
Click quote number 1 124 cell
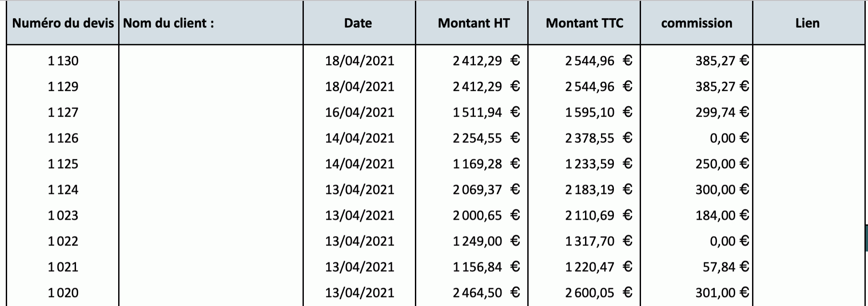click(63, 189)
